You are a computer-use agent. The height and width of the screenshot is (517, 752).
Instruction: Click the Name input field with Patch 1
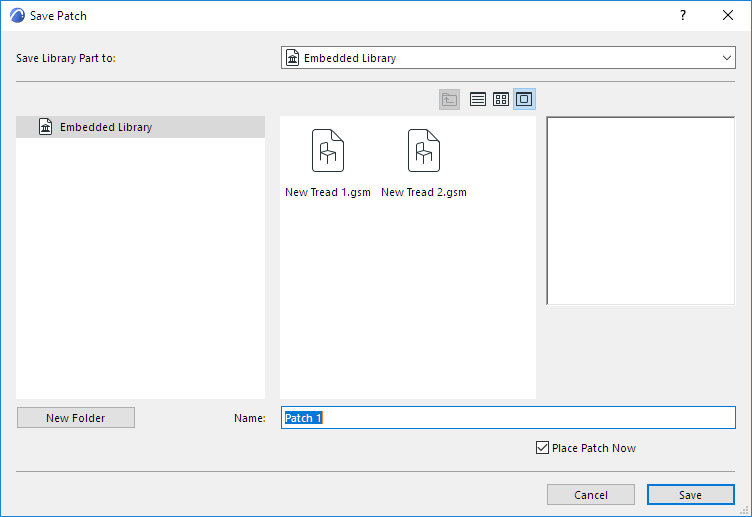pyautogui.click(x=508, y=418)
